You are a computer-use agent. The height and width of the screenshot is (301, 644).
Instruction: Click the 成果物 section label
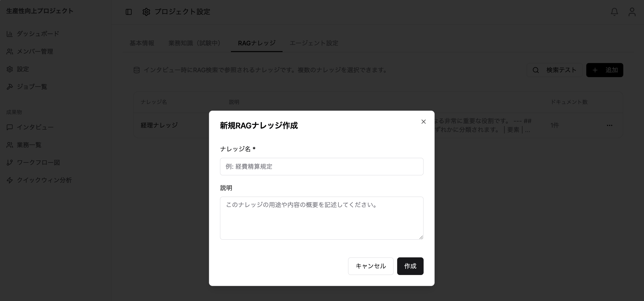pos(14,112)
